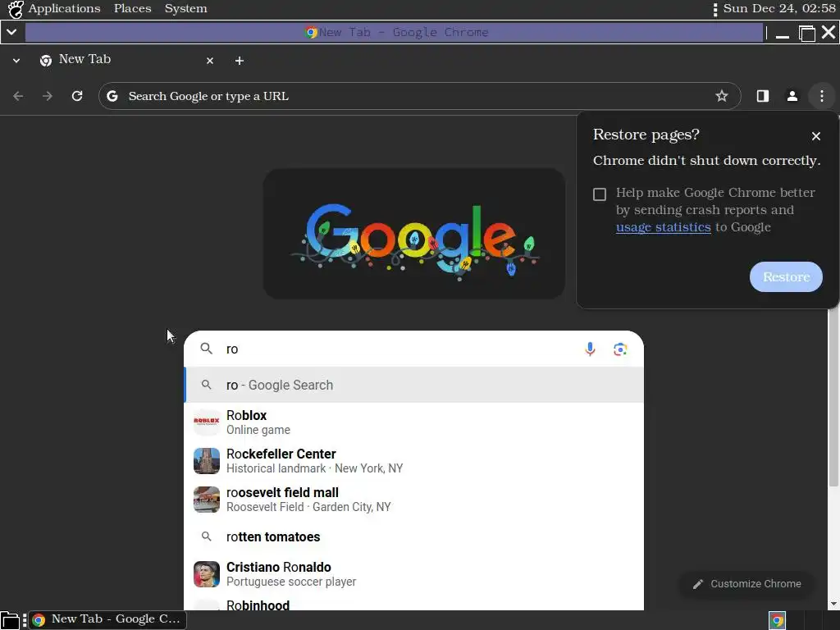
Task: Click the GNOME foot logo
Action: pos(16,9)
